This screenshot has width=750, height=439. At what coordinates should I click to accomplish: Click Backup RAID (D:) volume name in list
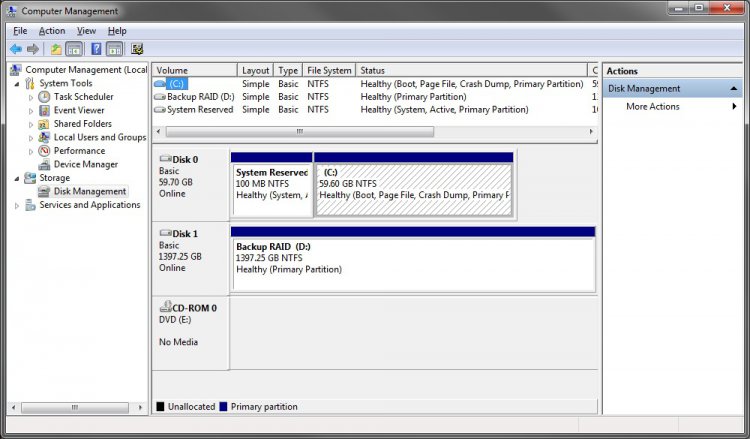(x=200, y=97)
